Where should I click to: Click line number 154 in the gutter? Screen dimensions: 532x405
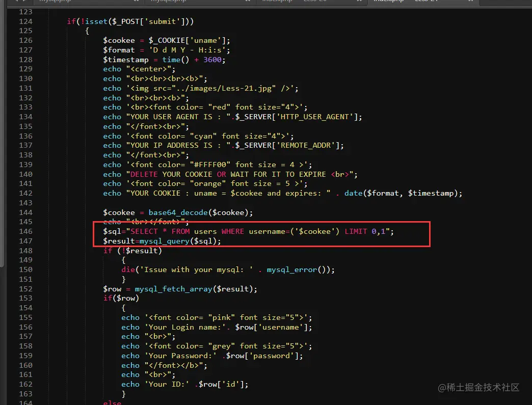click(25, 308)
